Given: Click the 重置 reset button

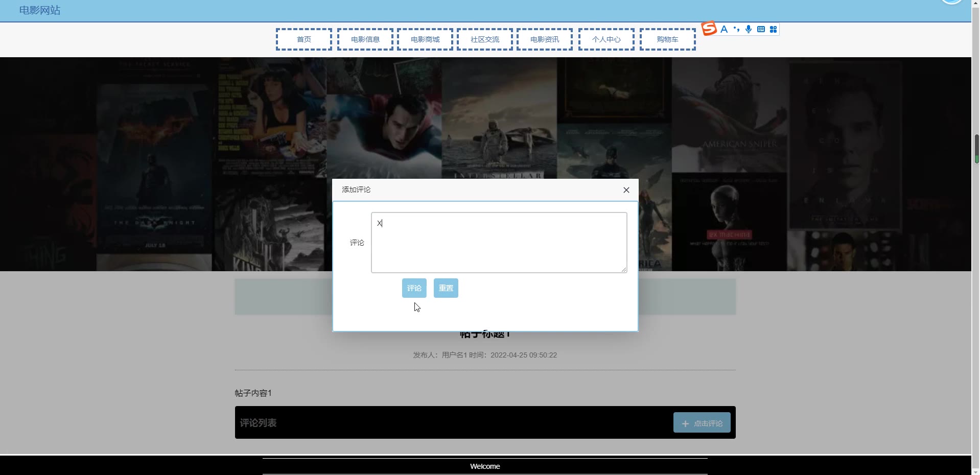Looking at the screenshot, I should 446,288.
